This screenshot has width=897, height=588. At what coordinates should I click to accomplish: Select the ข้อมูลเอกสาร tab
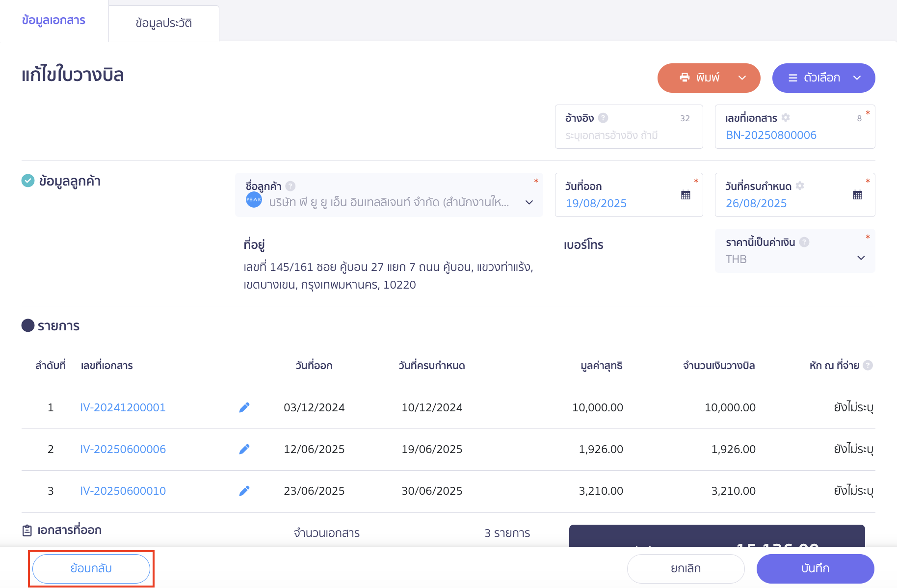tap(53, 20)
